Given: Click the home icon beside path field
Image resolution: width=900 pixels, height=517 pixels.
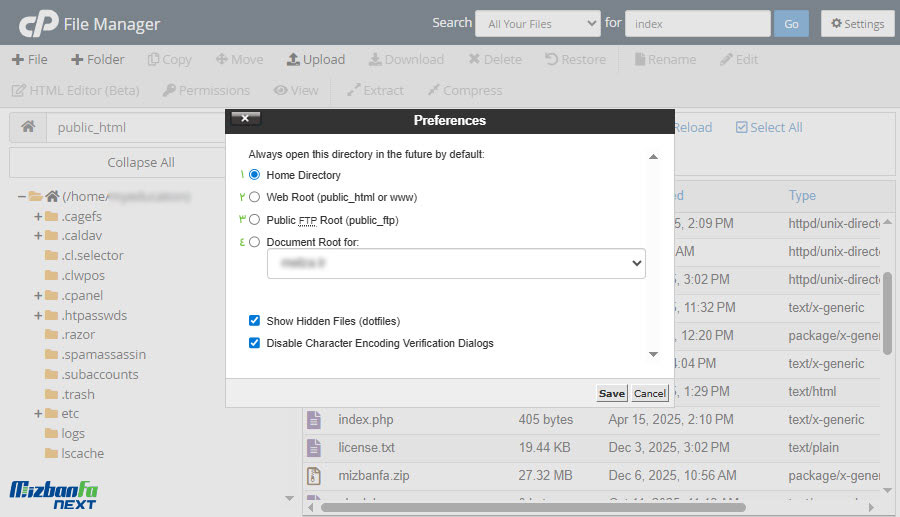Looking at the screenshot, I should [28, 127].
